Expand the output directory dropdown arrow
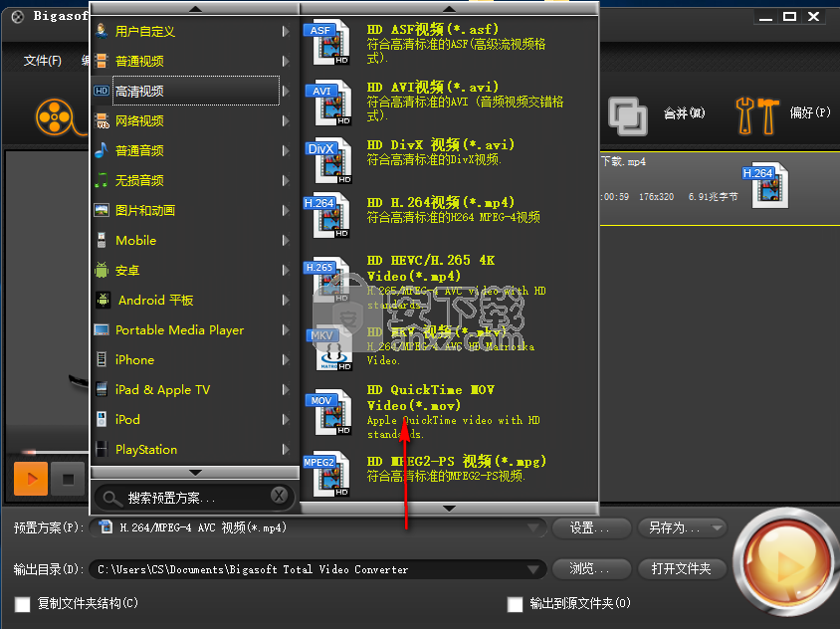This screenshot has width=840, height=629. point(533,569)
